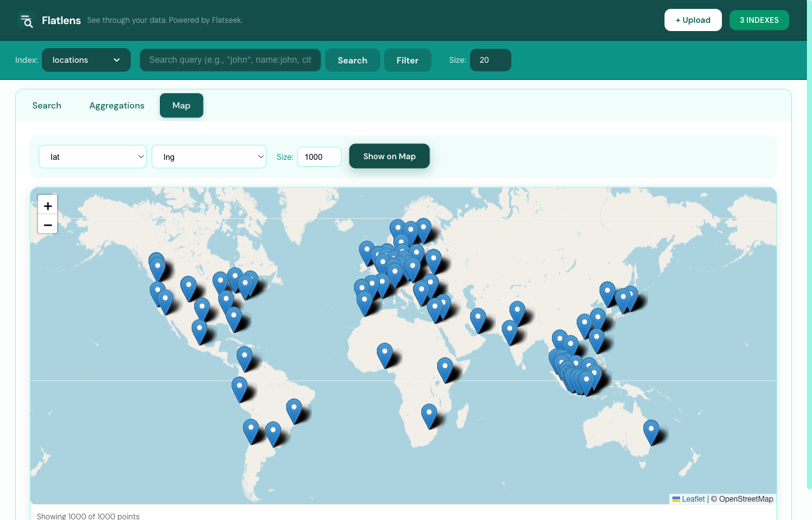Open the OpenStreetMap attribution link
This screenshot has height=520, width=812.
coord(745,499)
